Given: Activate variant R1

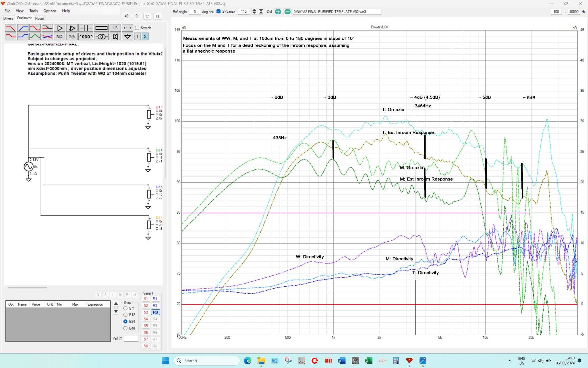Looking at the screenshot, I should pos(155,299).
